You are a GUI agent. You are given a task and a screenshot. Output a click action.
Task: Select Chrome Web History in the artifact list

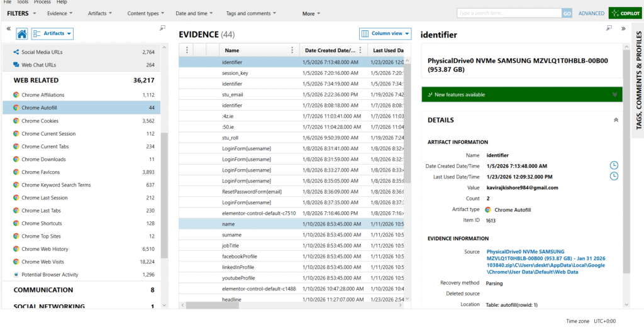[x=45, y=249]
